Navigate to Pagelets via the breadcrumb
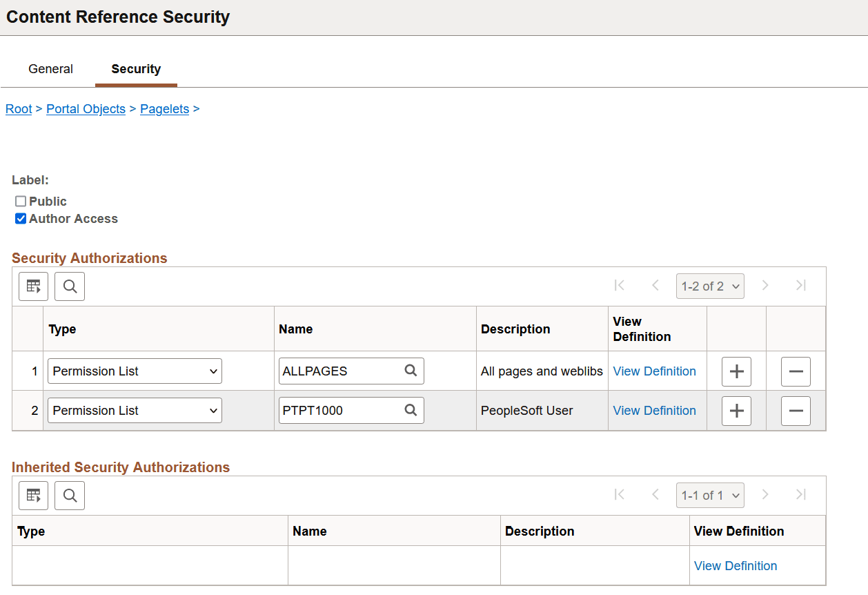Image resolution: width=868 pixels, height=595 pixels. [164, 109]
